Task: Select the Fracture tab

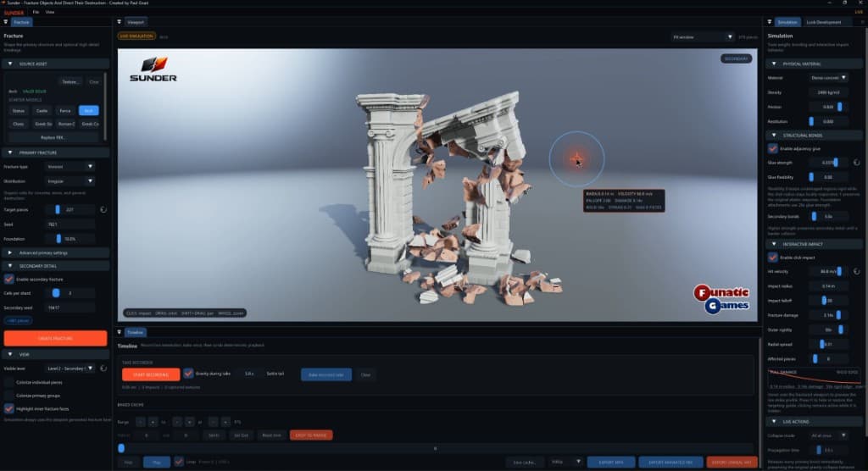Action: tap(21, 22)
